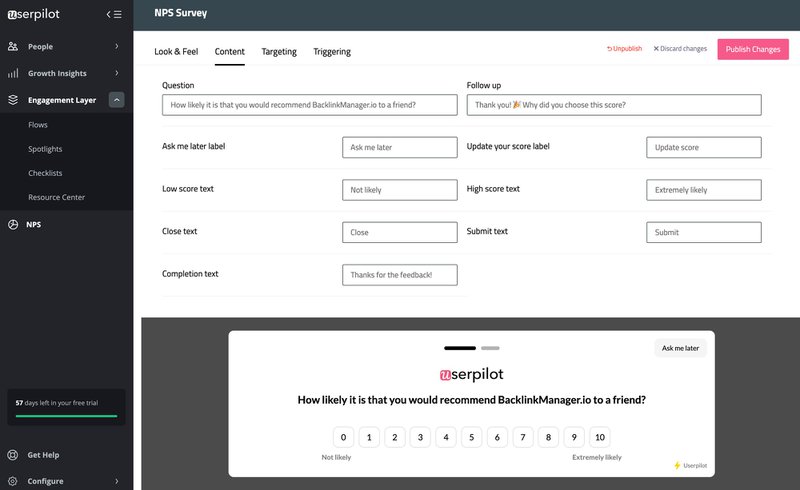The width and height of the screenshot is (800, 490).
Task: Choose score 0 in the survey preview
Action: [x=343, y=437]
